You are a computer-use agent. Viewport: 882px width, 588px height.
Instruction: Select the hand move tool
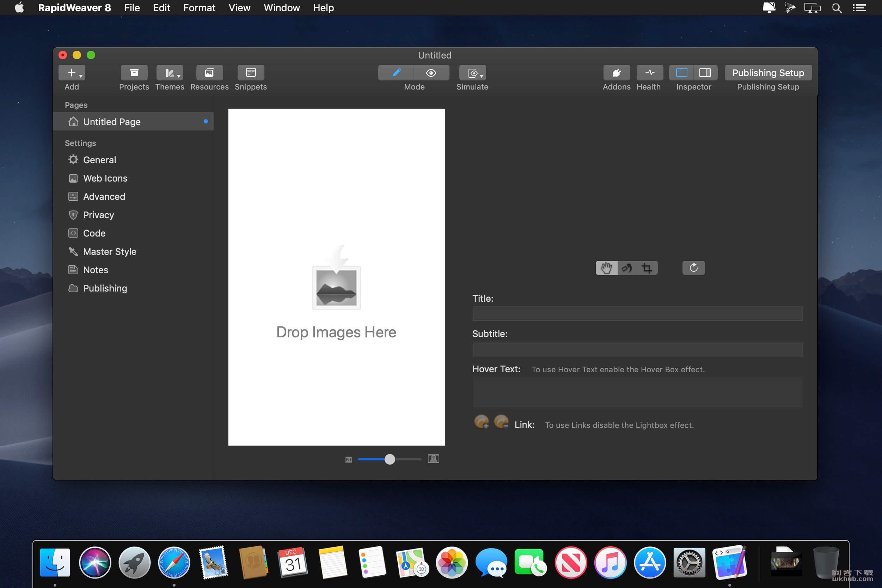(x=606, y=268)
